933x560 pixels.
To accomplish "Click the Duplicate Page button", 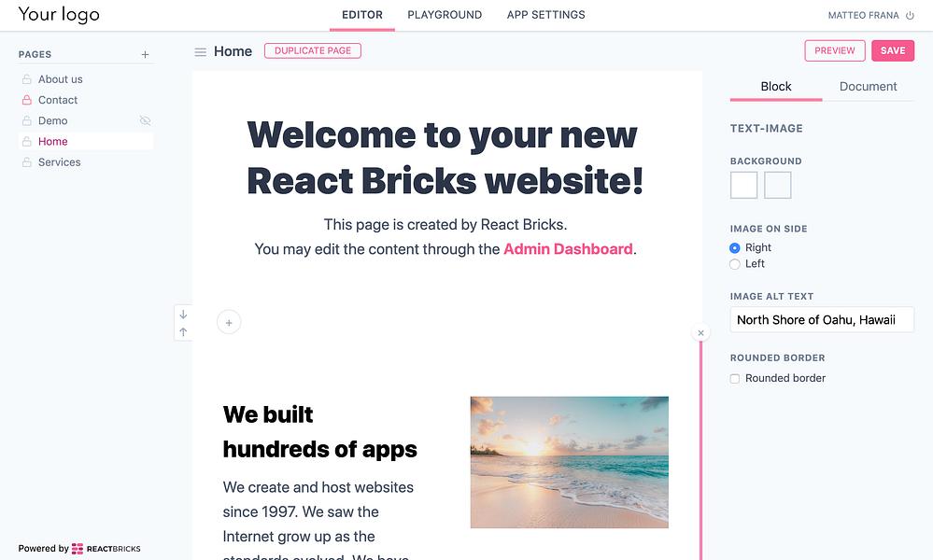I will (312, 50).
